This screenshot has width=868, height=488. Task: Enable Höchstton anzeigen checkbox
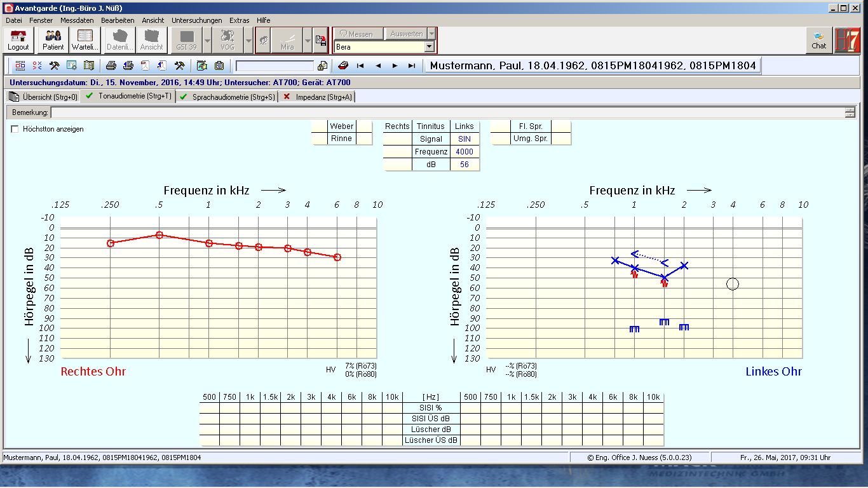(x=15, y=129)
